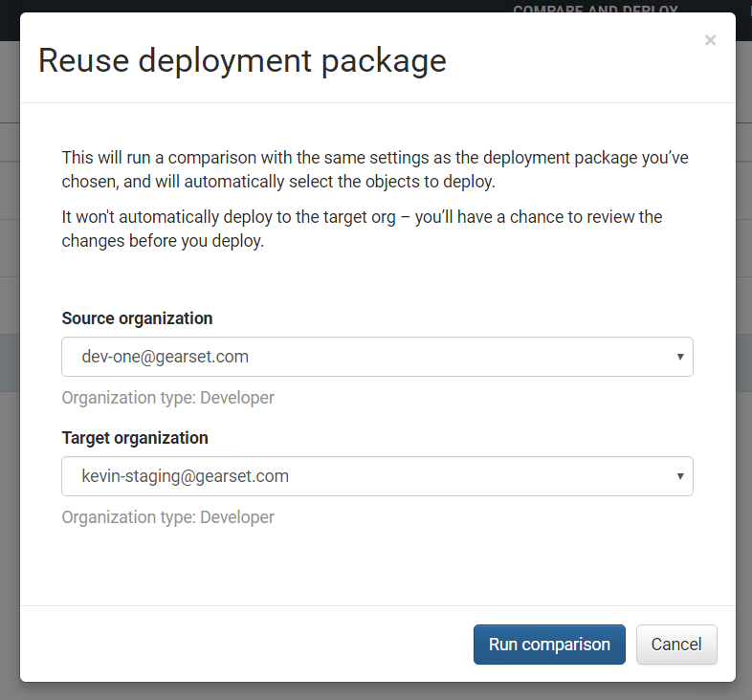Viewport: 752px width, 700px height.
Task: Click Organization type text under source dropdown
Action: [168, 398]
